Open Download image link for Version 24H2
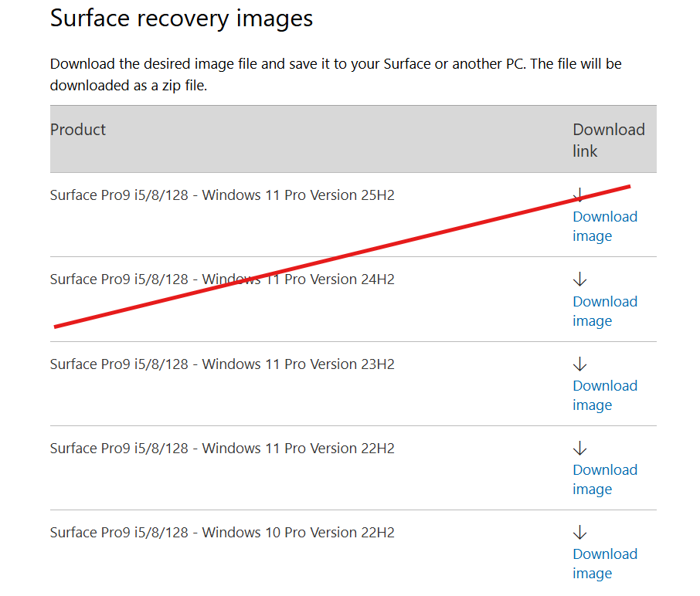 pyautogui.click(x=605, y=311)
